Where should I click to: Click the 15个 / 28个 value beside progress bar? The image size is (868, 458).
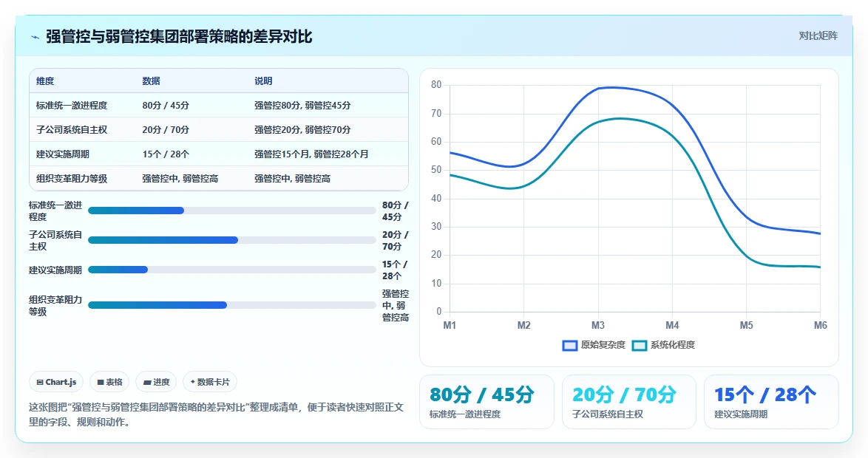pos(395,270)
